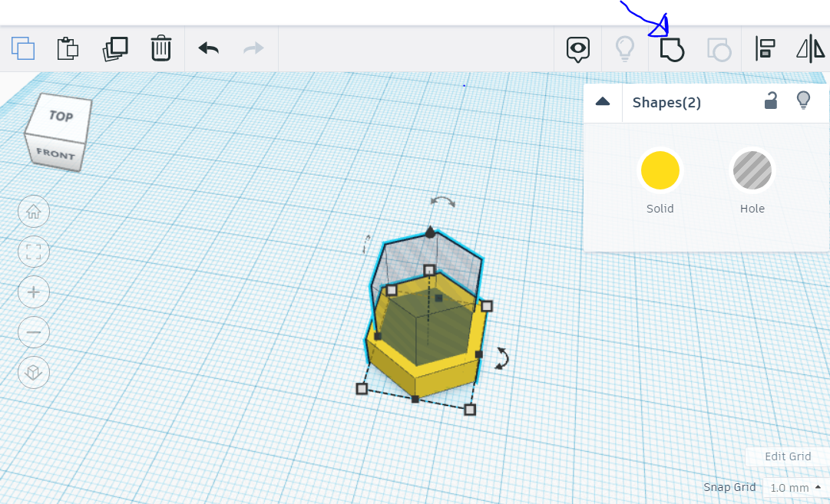830x504 pixels.
Task: Choose the yellow Solid color swatch
Action: click(660, 170)
